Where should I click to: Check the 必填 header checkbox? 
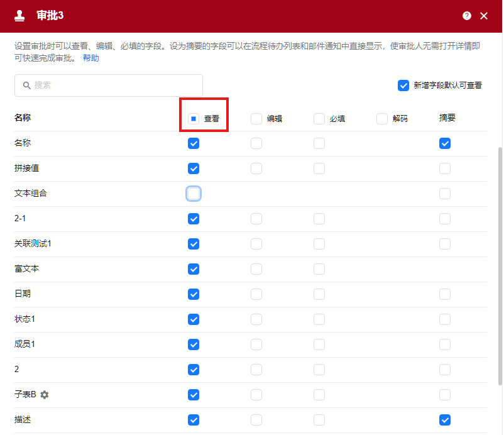point(319,119)
